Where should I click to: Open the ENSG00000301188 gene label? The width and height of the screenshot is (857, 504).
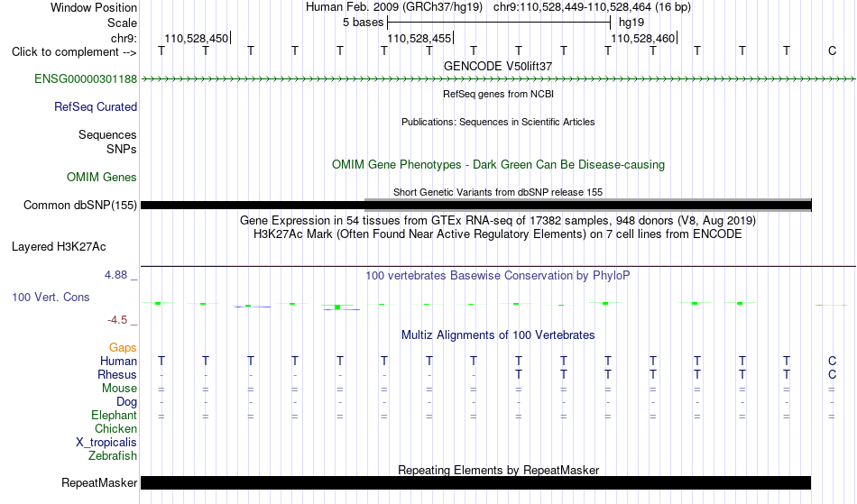coord(86,79)
